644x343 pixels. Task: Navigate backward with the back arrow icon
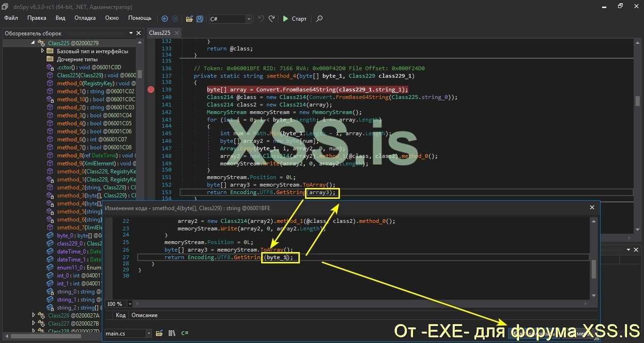(165, 19)
